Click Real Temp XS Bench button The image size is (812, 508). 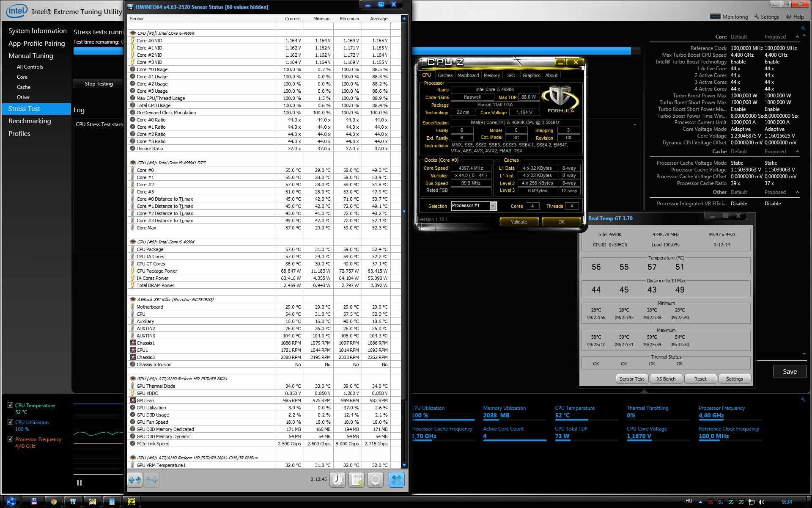666,379
